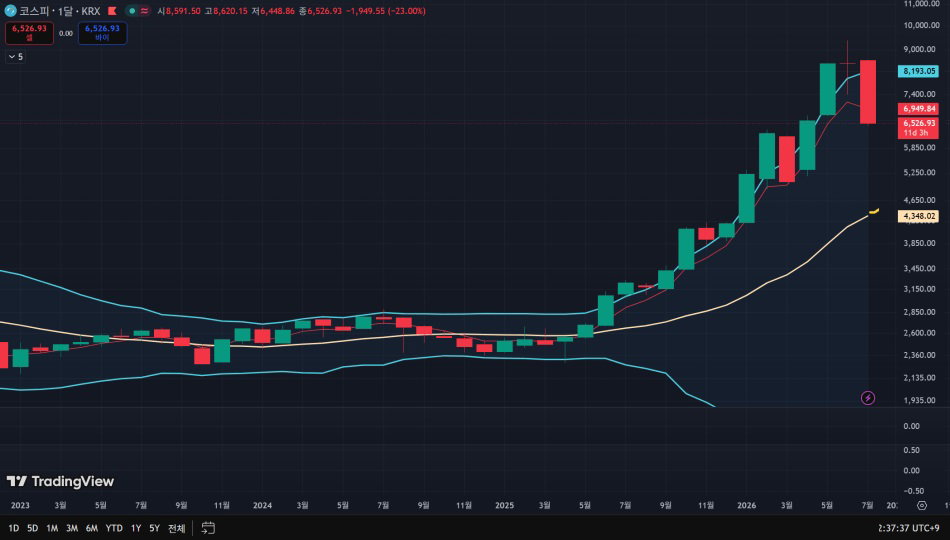Click the KOSPI symbol logo icon
The image size is (950, 540).
10,11
